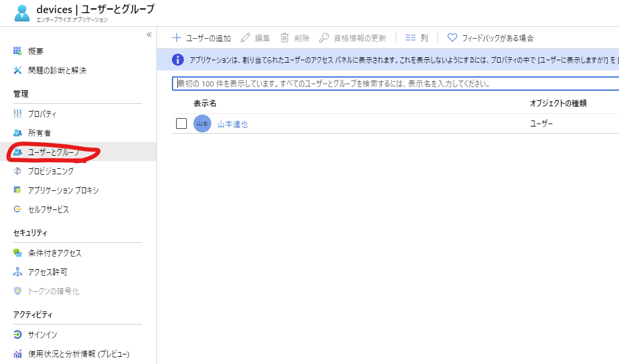Viewport: 619px width, 364px height.
Task: Open the プロパティ sliders icon
Action: coord(17,114)
